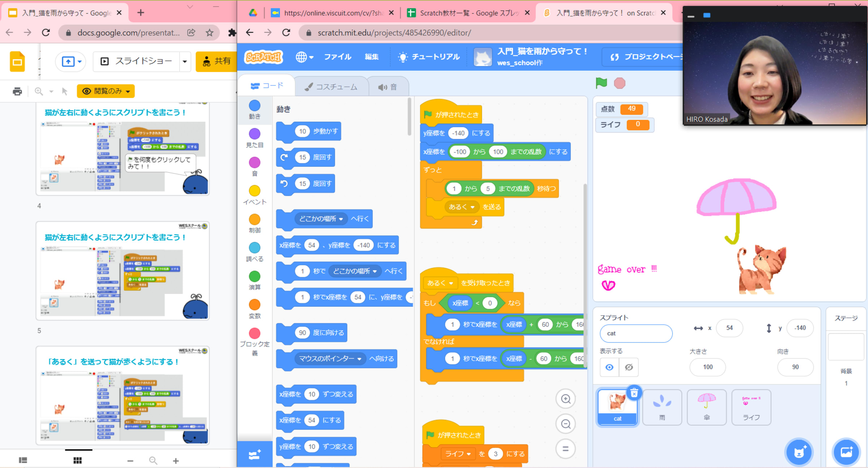Click add extension button at bottom left
The width and height of the screenshot is (868, 468).
pyautogui.click(x=255, y=455)
